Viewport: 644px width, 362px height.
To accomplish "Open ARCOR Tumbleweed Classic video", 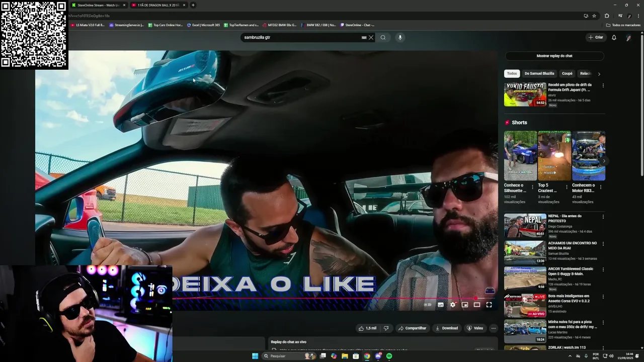I will tap(525, 278).
